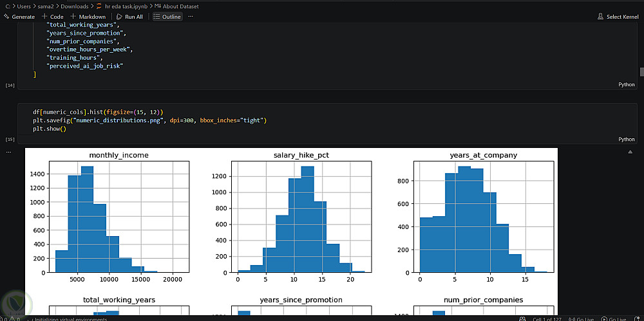Add a new Markdown cell
The width and height of the screenshot is (644, 321).
[x=88, y=17]
